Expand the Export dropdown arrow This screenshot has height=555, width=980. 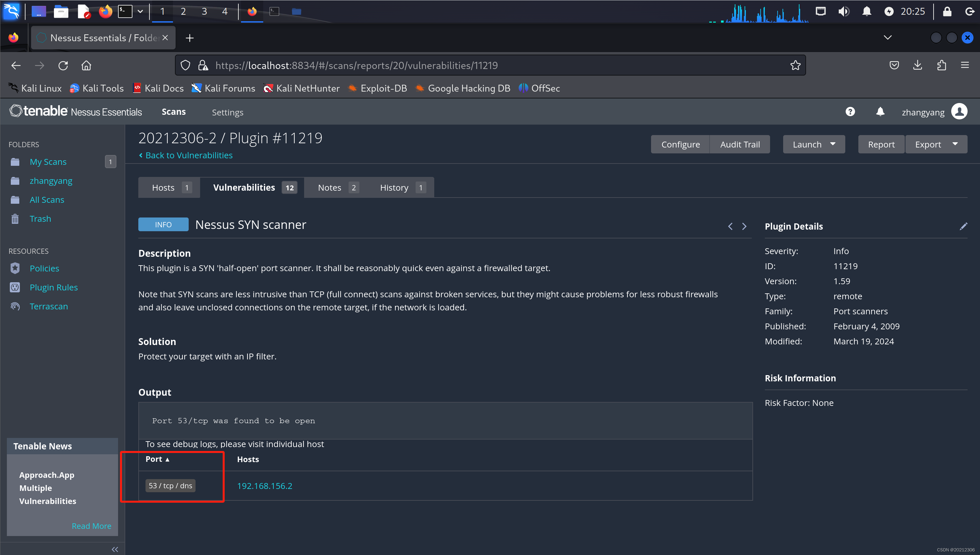click(955, 144)
